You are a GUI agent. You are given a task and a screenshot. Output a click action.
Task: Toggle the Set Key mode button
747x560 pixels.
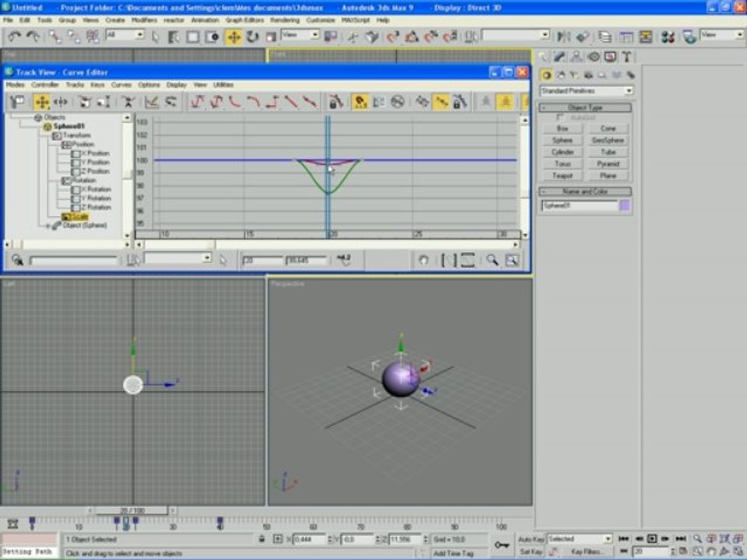click(x=531, y=551)
